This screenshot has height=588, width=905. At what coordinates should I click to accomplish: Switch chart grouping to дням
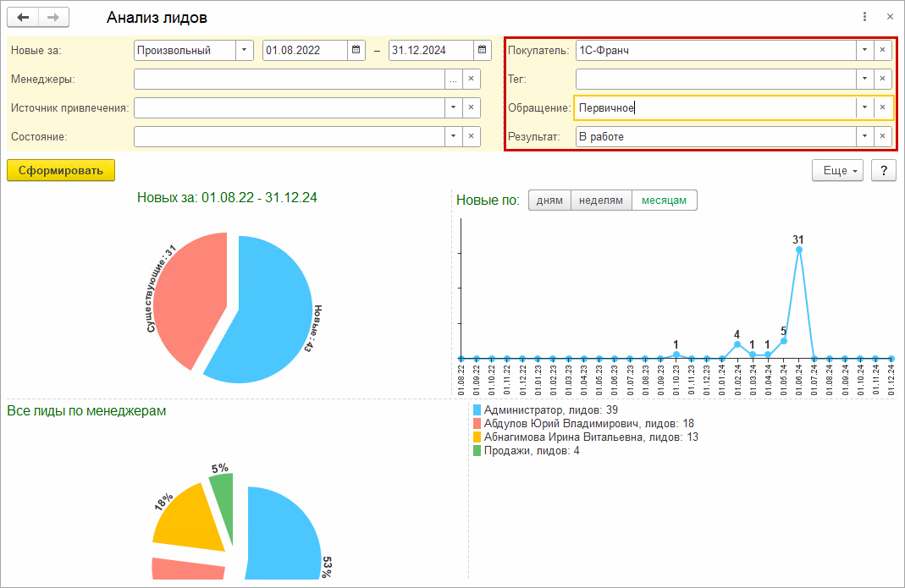(x=549, y=201)
